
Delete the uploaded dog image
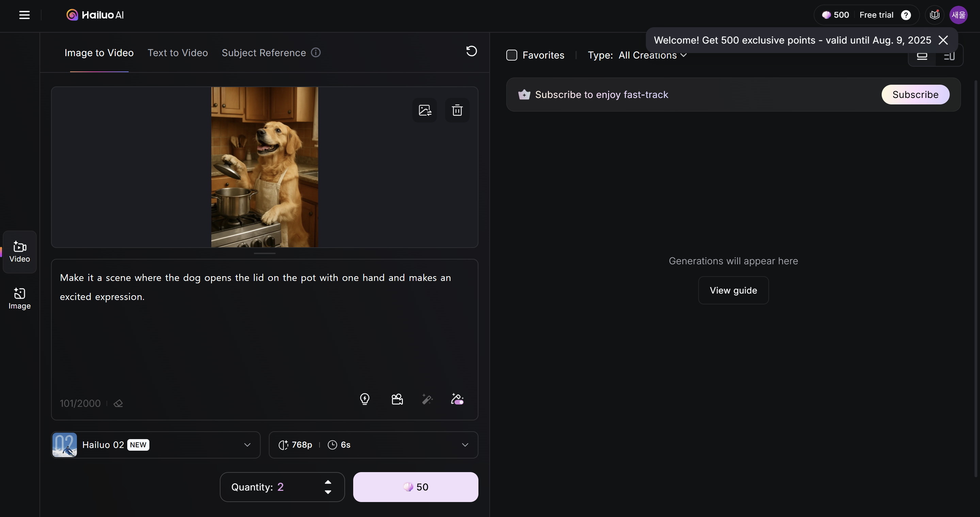click(x=457, y=110)
